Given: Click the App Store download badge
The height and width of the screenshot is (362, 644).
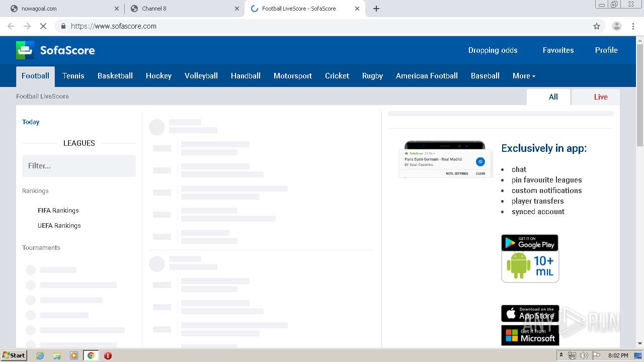Looking at the screenshot, I should coord(530,313).
